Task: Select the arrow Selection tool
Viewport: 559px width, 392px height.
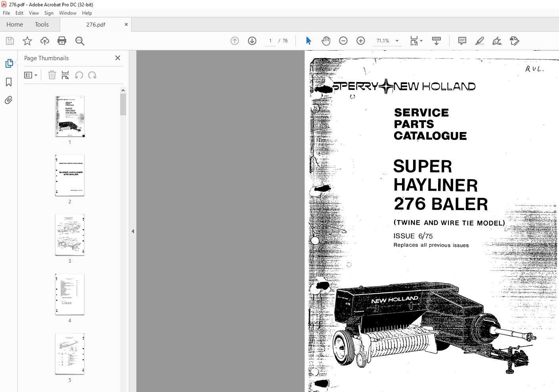Action: [x=308, y=41]
